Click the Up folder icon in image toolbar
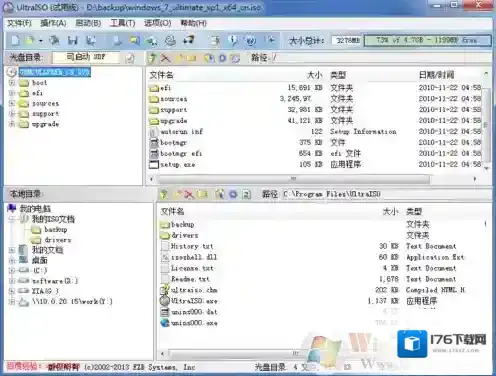The image size is (496, 376). coord(153,58)
